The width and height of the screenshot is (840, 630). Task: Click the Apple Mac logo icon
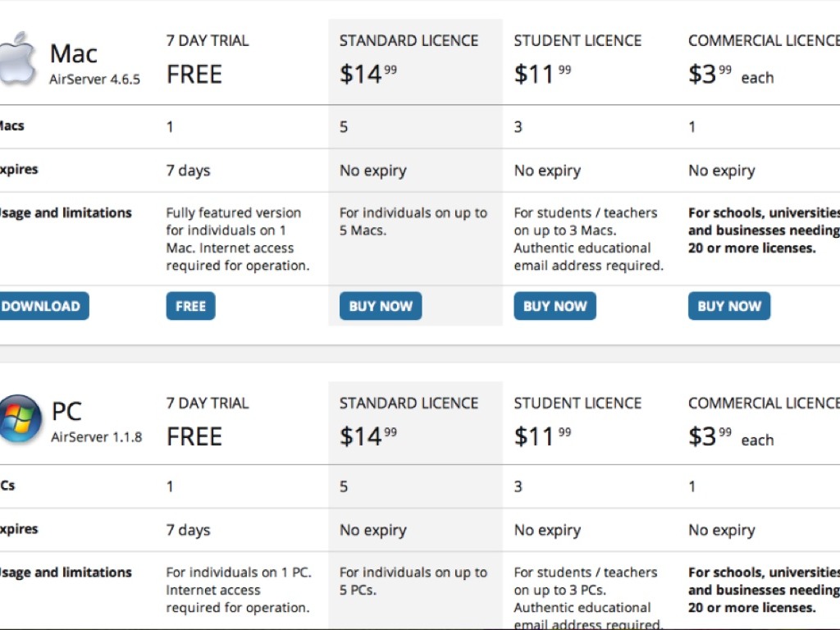[17, 57]
